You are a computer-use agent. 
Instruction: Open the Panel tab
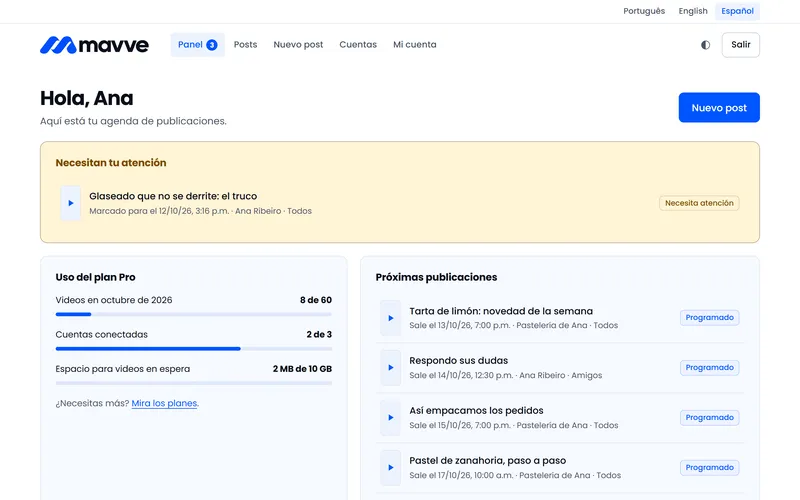pyautogui.click(x=197, y=45)
